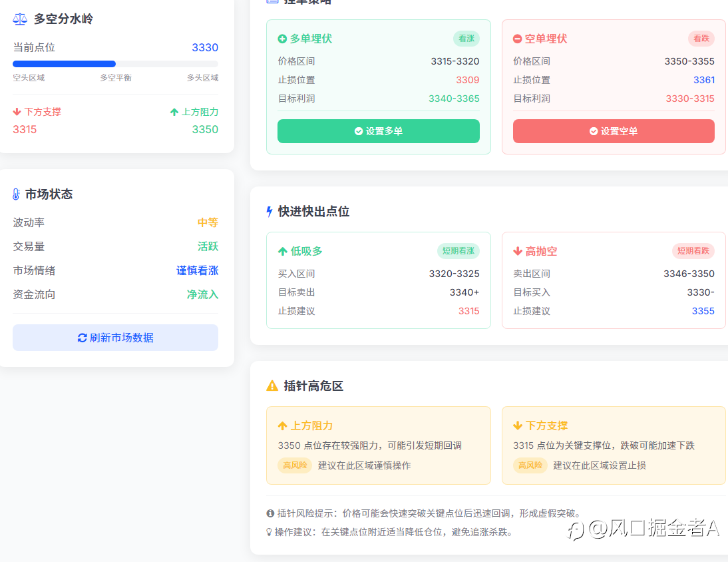Click the red minus icon beside 空单埋伏
Image resolution: width=728 pixels, height=562 pixels.
pyautogui.click(x=517, y=39)
